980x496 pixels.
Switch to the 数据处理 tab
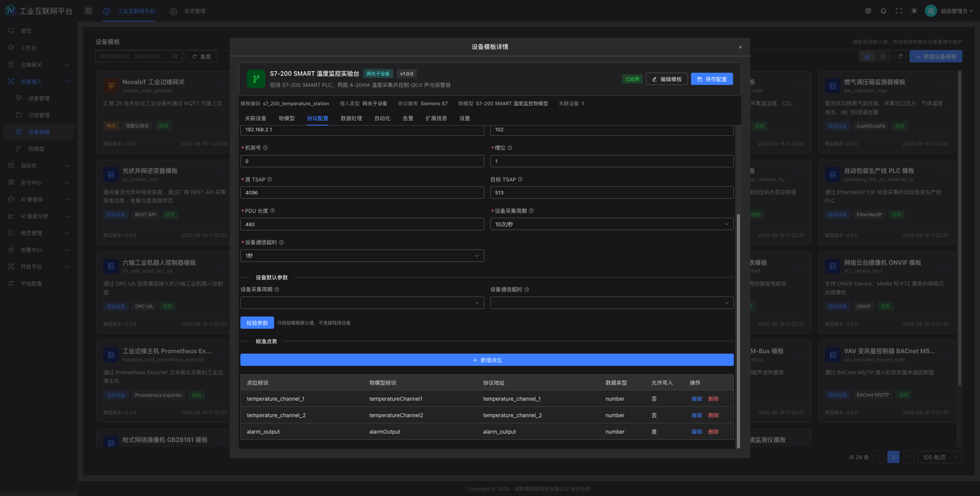pyautogui.click(x=351, y=118)
